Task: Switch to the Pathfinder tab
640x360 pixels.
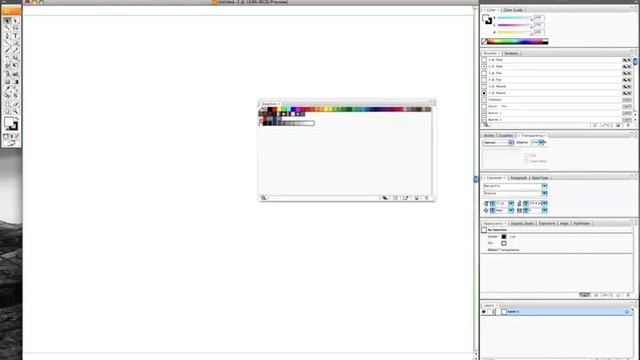Action: pos(582,224)
